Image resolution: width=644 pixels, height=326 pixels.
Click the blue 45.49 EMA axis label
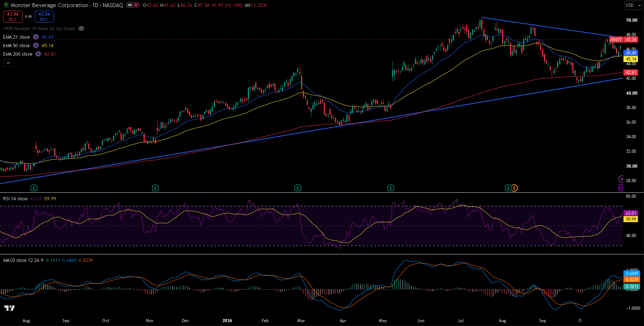pyautogui.click(x=631, y=53)
